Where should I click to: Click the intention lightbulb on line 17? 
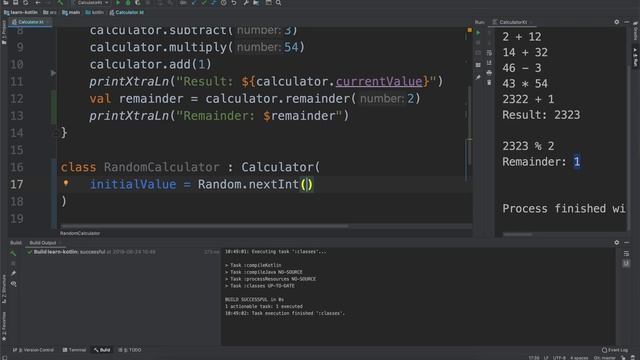[x=66, y=183]
